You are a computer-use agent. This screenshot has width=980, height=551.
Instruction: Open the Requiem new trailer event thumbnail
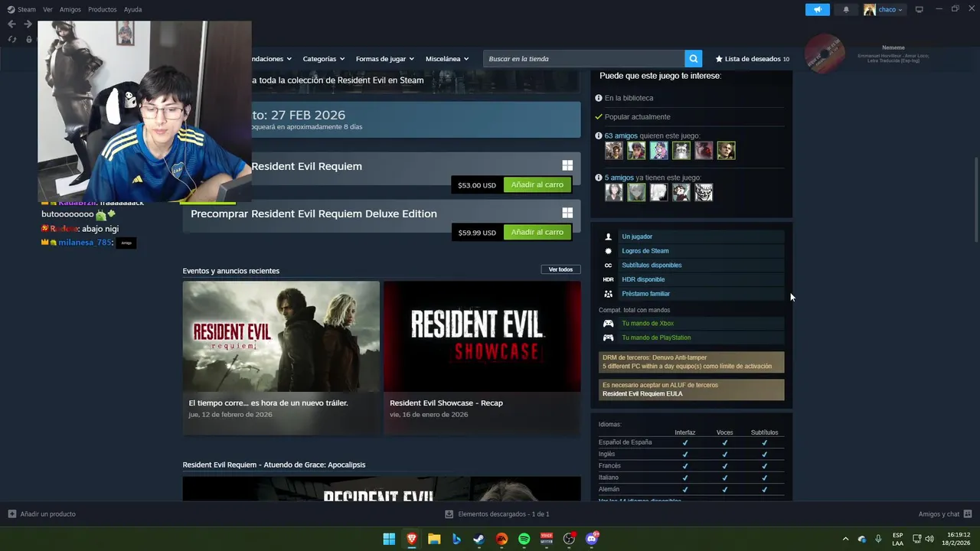click(281, 337)
